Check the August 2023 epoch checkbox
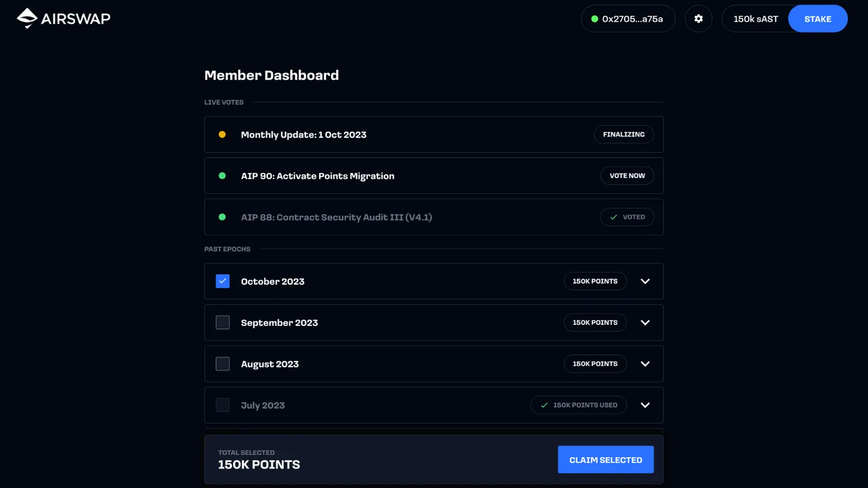The width and height of the screenshot is (868, 488). (x=222, y=364)
